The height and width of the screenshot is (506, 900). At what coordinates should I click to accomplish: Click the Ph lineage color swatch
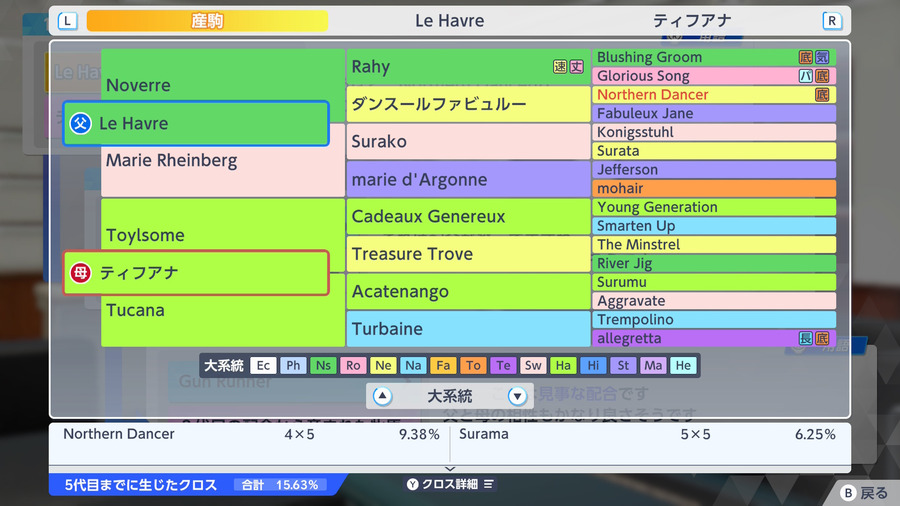click(x=293, y=365)
